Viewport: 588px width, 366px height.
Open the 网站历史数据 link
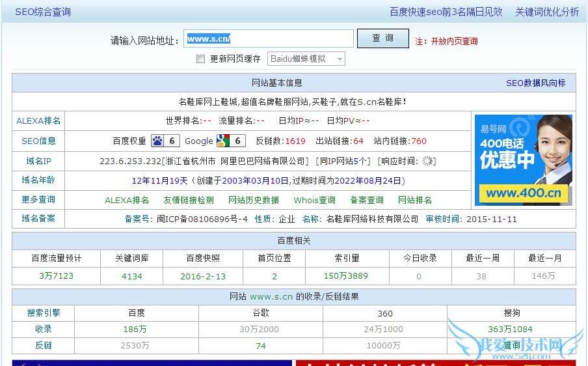[253, 200]
